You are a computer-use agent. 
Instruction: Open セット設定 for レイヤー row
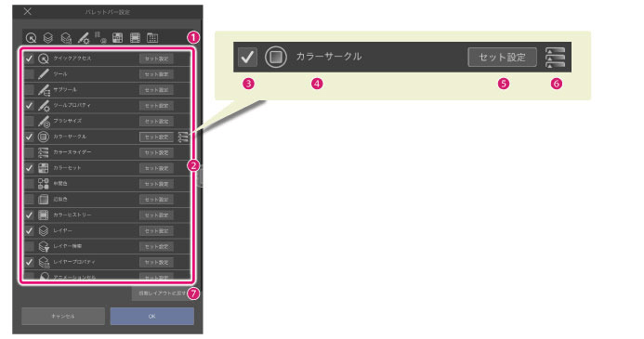156,230
